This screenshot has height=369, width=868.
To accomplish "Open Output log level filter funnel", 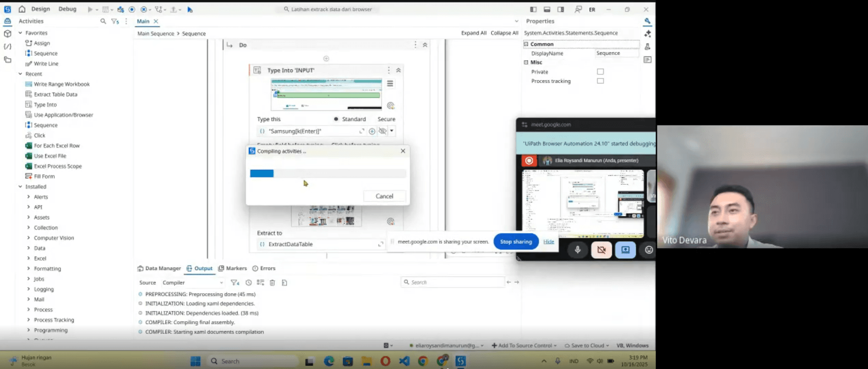I will pos(235,282).
